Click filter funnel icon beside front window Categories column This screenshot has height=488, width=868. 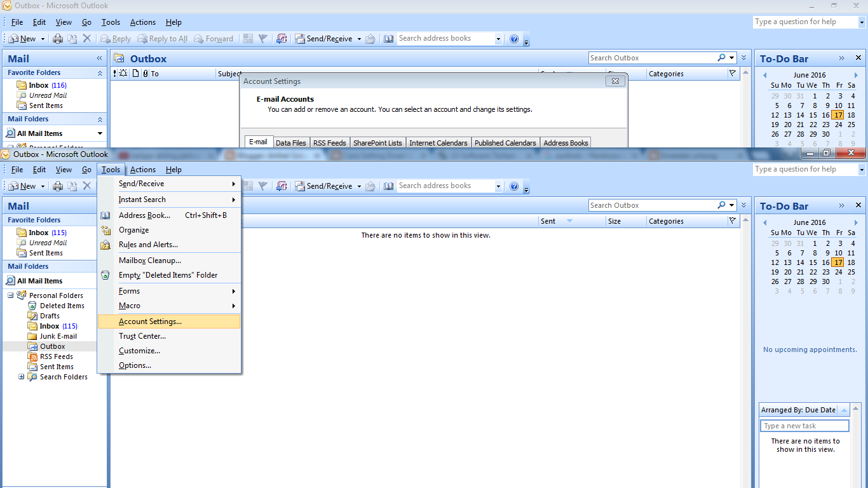point(733,221)
